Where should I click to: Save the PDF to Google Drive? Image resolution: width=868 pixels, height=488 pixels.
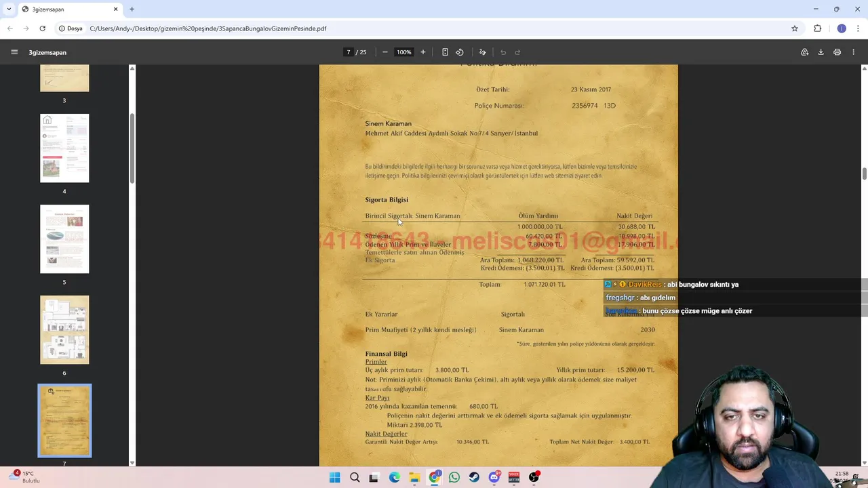click(805, 52)
